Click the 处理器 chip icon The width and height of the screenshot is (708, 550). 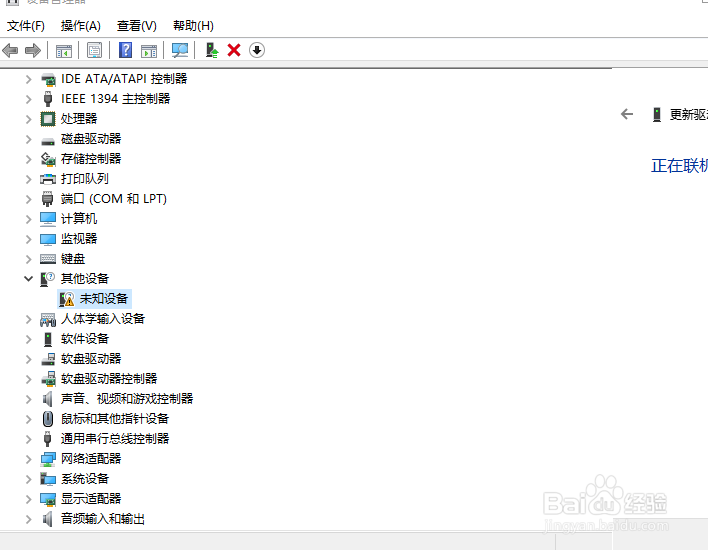tap(48, 119)
